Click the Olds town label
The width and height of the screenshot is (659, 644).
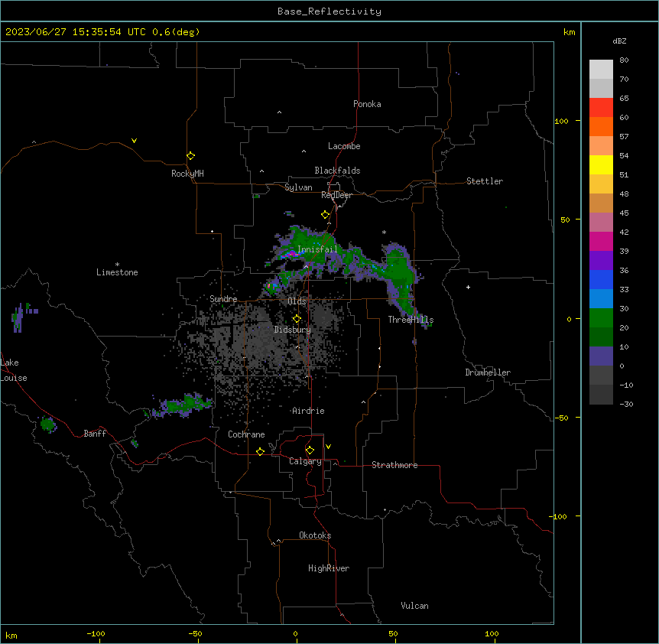point(297,301)
